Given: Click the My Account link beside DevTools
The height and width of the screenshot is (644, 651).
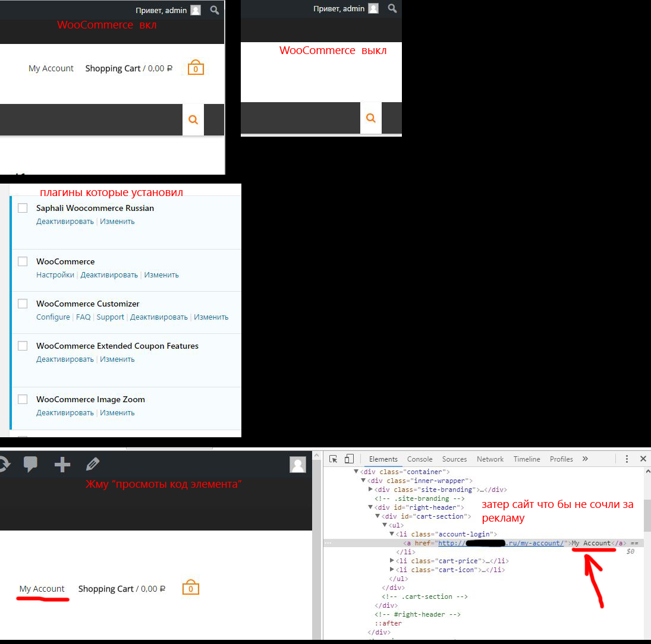Looking at the screenshot, I should 42,589.
